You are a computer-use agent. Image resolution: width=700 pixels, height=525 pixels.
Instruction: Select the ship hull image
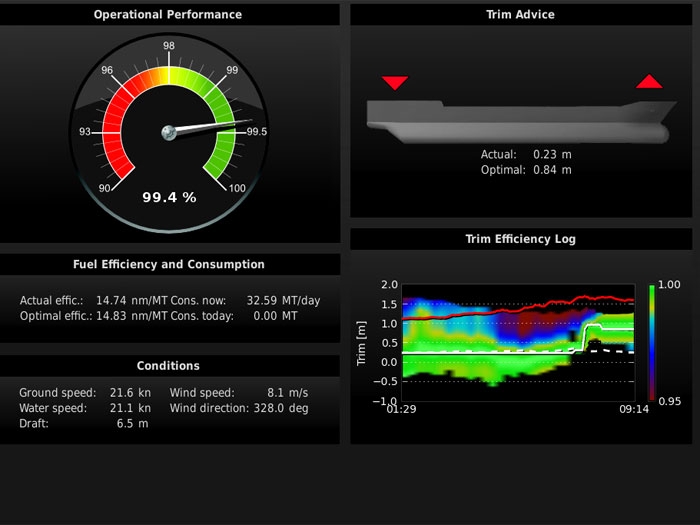click(x=521, y=121)
